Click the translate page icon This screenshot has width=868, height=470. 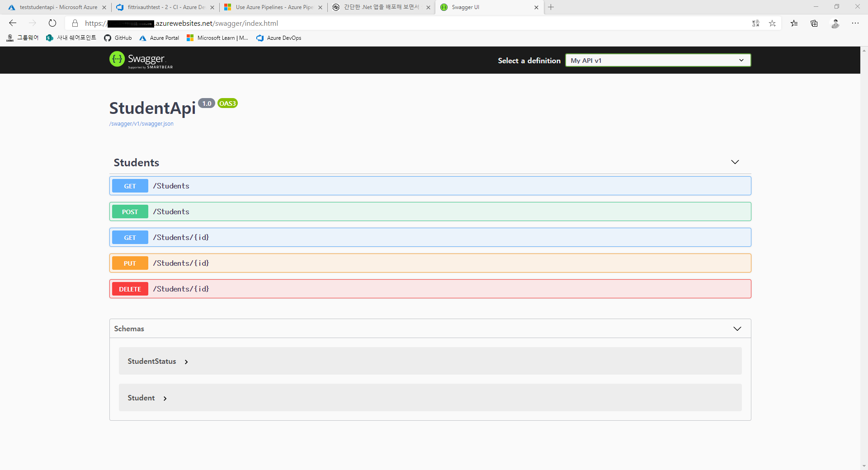tap(755, 23)
